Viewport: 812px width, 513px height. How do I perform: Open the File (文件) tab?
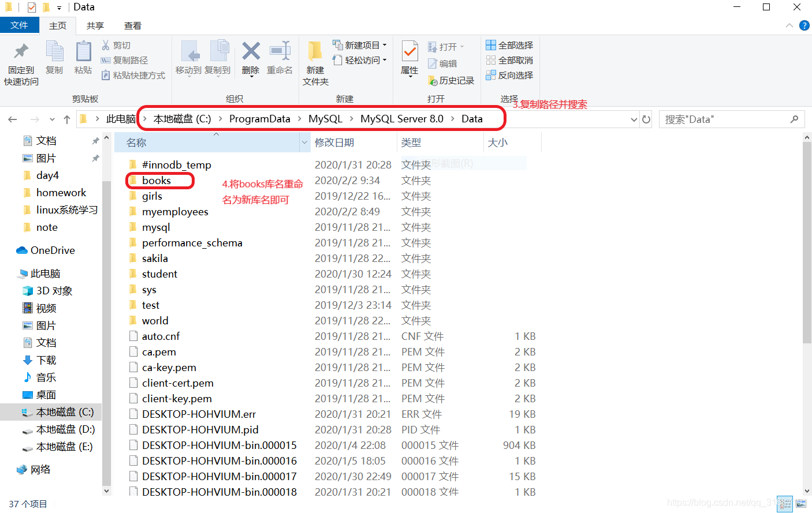point(19,25)
